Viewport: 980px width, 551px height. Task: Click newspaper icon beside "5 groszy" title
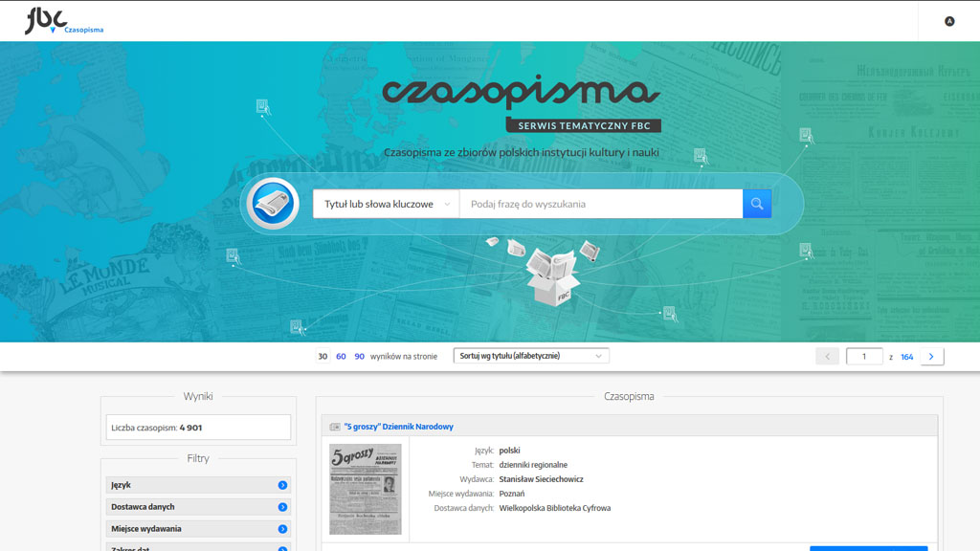click(335, 427)
